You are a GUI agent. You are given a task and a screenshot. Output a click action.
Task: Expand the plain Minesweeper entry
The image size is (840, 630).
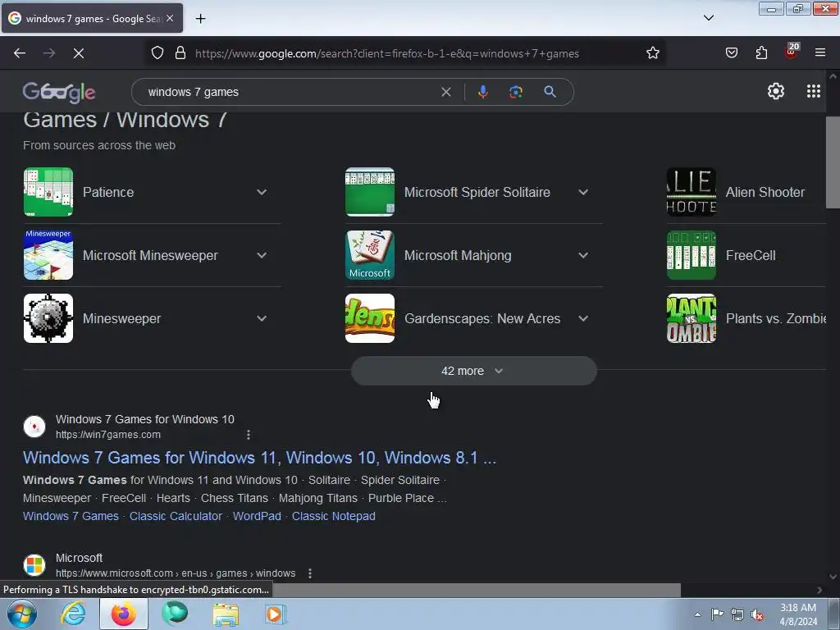pyautogui.click(x=262, y=318)
